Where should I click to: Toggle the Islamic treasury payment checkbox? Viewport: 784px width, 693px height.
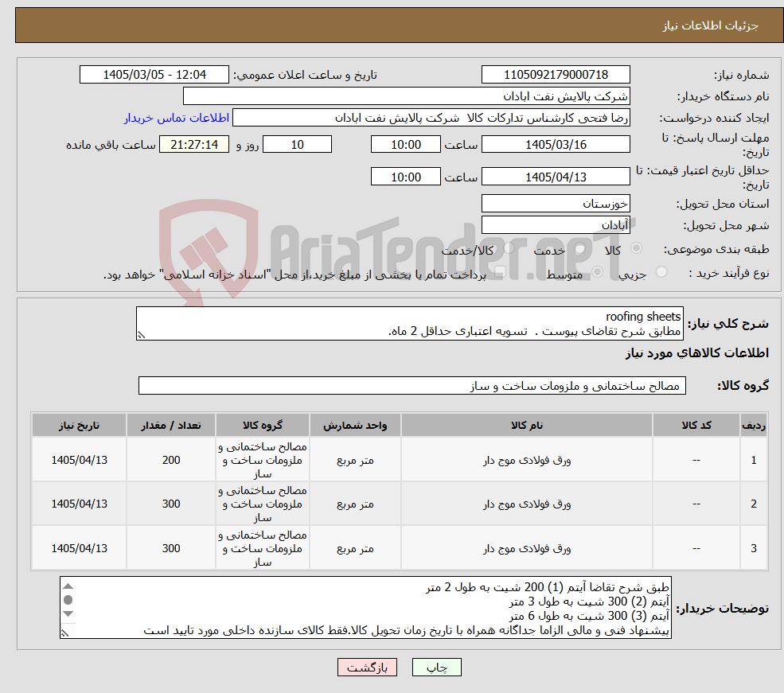(x=500, y=272)
